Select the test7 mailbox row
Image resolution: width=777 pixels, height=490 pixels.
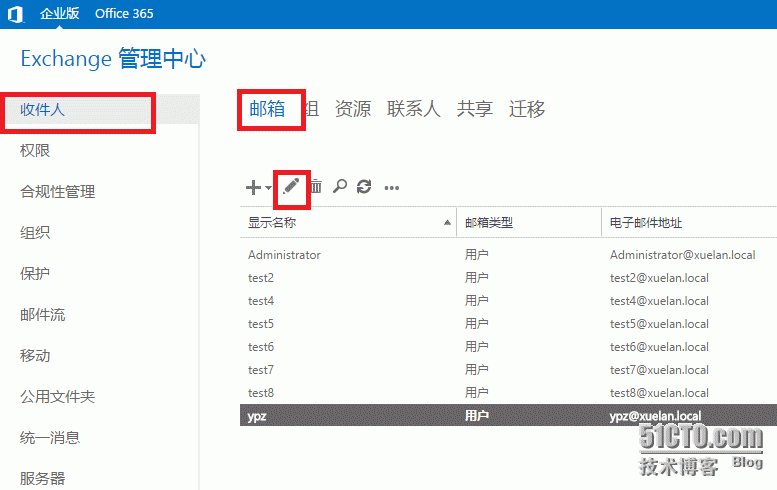click(x=508, y=370)
